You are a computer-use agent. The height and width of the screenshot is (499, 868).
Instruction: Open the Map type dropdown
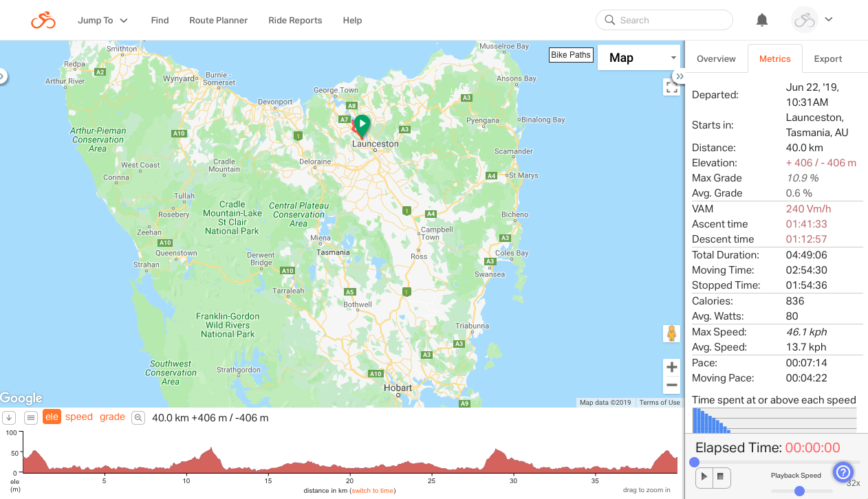[x=639, y=58]
